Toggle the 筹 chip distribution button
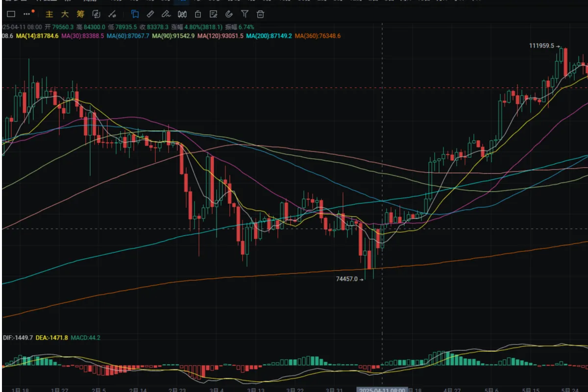The width and height of the screenshot is (588, 392). pyautogui.click(x=80, y=14)
